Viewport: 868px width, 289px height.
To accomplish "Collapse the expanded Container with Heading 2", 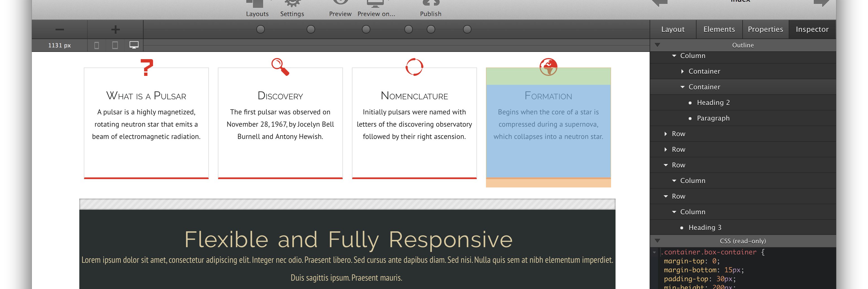I will point(682,87).
